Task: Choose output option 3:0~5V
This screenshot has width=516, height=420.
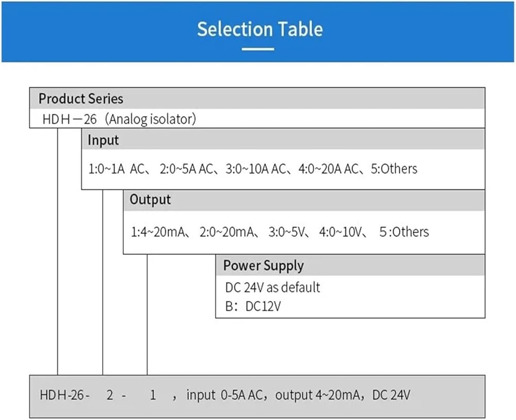Action: point(286,232)
